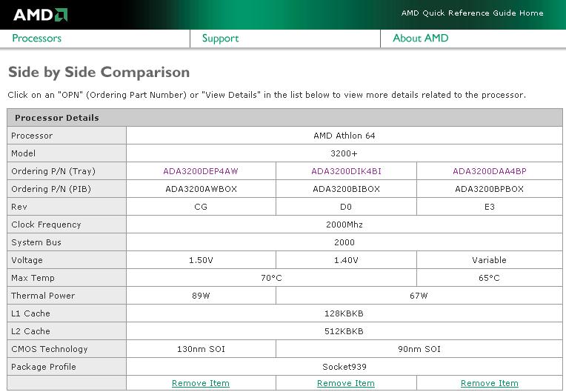The height and width of the screenshot is (392, 566).
Task: Click the 'L2 Cache' row label
Action: pyautogui.click(x=30, y=331)
